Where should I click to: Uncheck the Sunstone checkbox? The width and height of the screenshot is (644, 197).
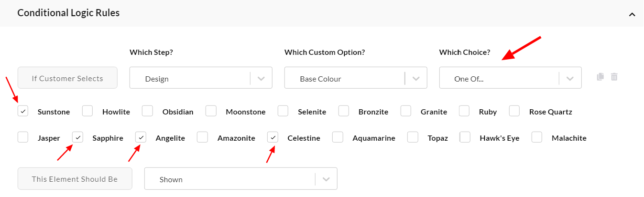click(x=23, y=111)
